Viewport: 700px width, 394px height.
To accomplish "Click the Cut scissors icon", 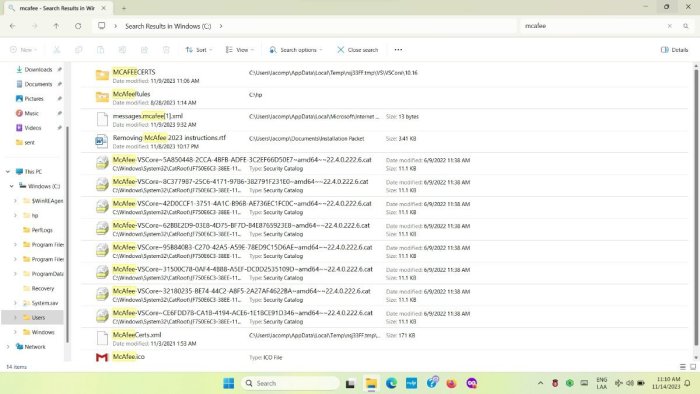I will point(57,50).
